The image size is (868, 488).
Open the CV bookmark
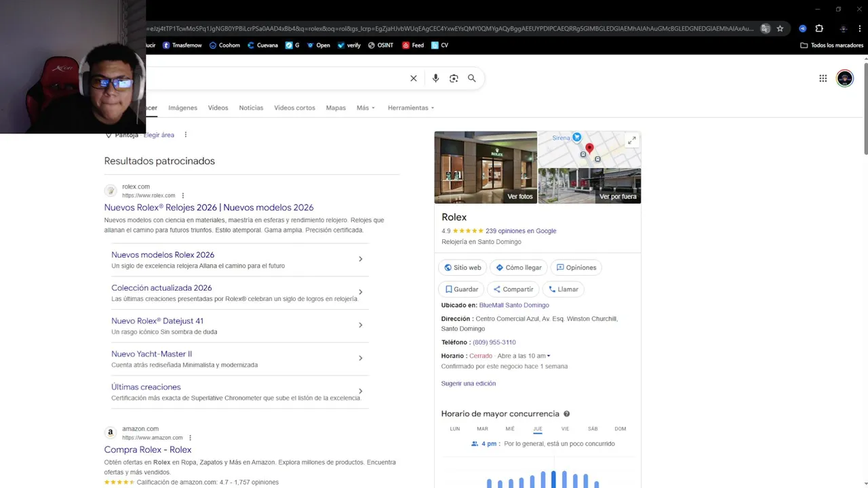[x=440, y=45]
